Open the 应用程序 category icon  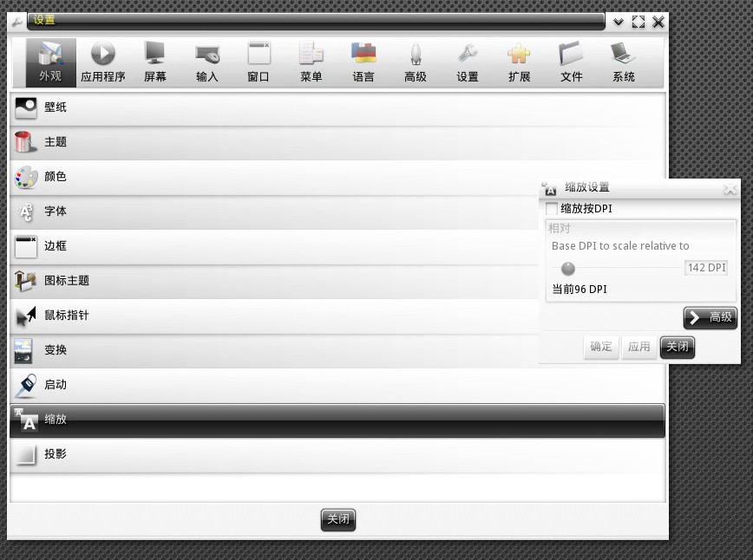click(102, 62)
